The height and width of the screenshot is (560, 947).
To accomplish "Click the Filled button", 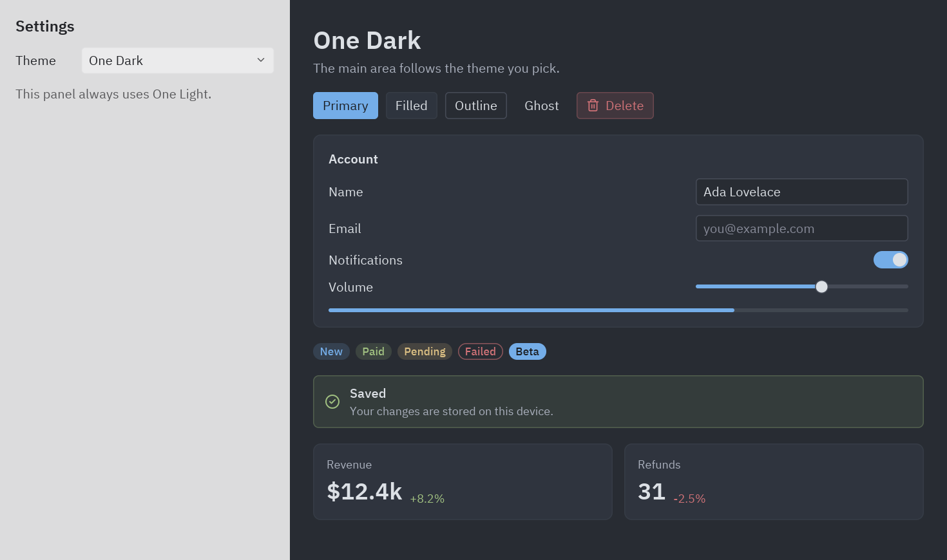I will coord(412,106).
